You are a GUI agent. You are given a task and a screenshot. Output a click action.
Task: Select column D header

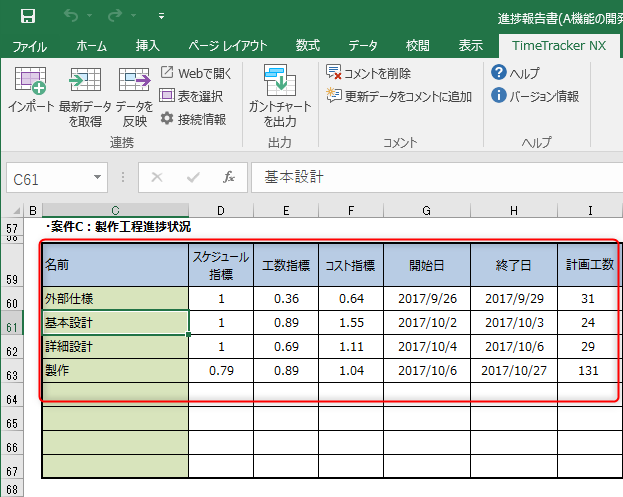pos(220,210)
